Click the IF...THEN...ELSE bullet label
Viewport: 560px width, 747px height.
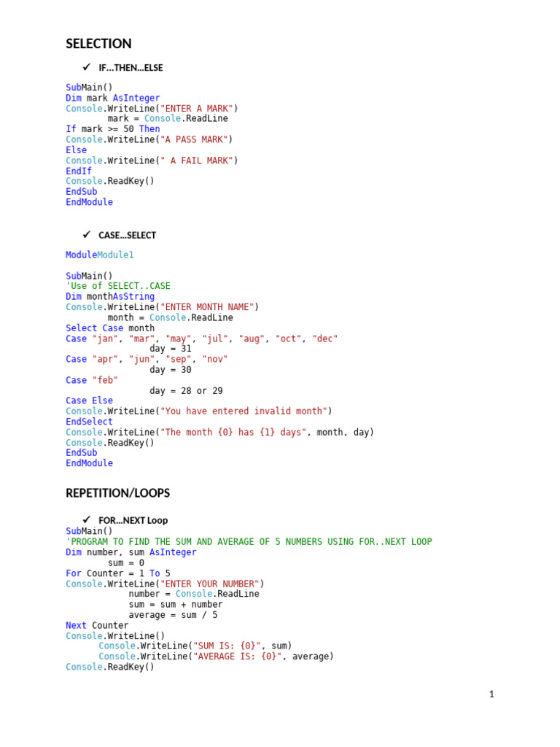[x=131, y=68]
